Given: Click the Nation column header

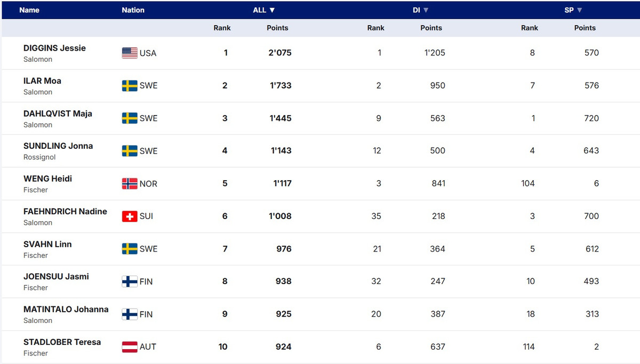Looking at the screenshot, I should coord(133,10).
